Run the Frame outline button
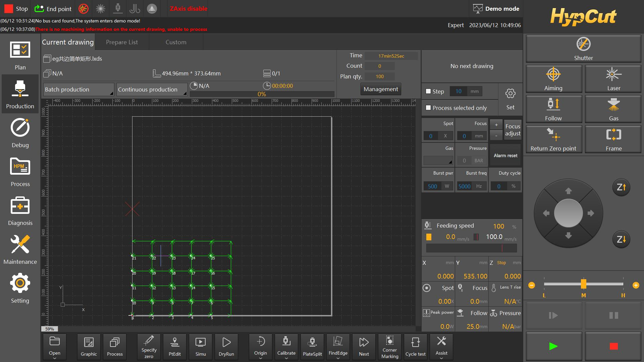This screenshot has height=362, width=644. coord(613,139)
